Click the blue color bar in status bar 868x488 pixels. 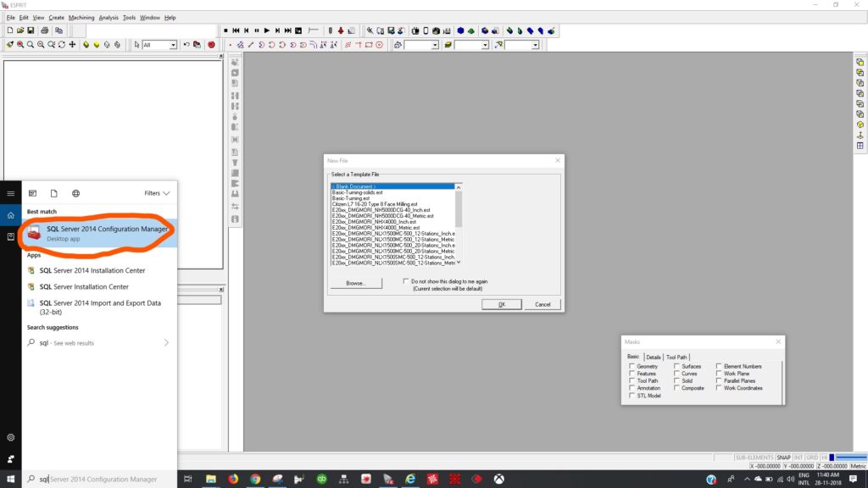(x=852, y=457)
